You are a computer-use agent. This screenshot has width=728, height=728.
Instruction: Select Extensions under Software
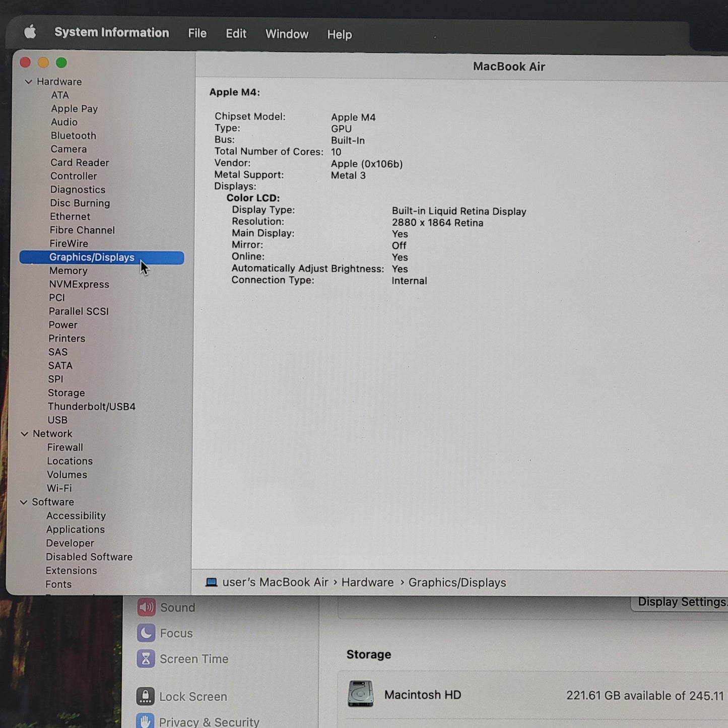coord(71,571)
